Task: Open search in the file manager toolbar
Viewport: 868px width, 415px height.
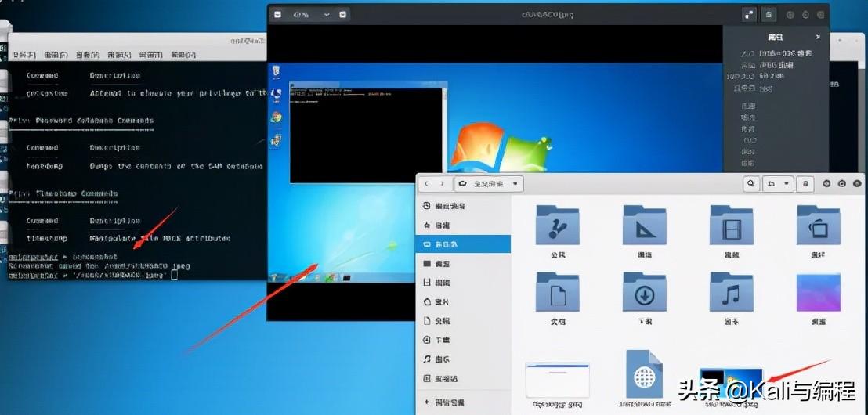Action: [x=750, y=183]
